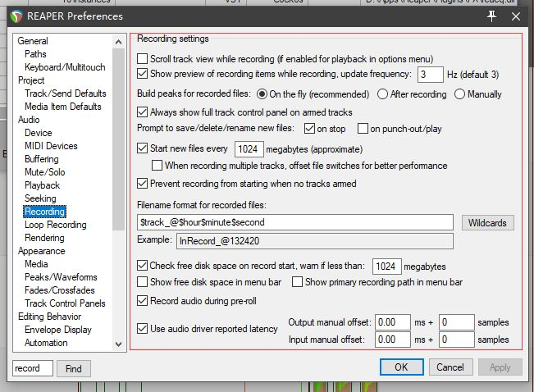Close the REAPER Preferences dialog
Image resolution: width=534 pixels, height=392 pixels.
point(516,16)
